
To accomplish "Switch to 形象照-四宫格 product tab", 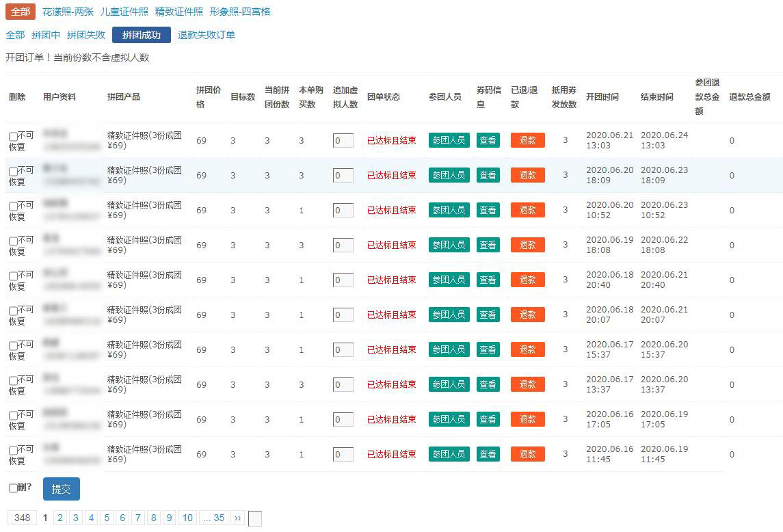I will tap(240, 12).
